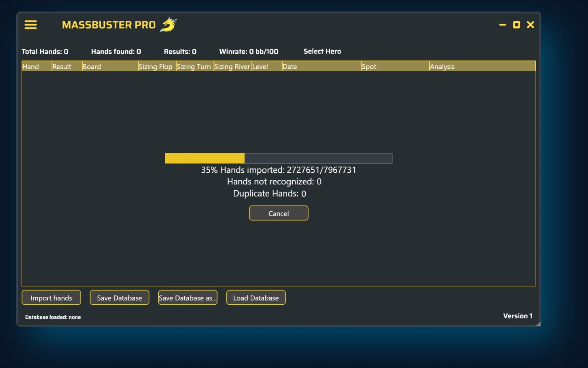Open the Select Hero option
This screenshot has height=368, width=588.
(322, 51)
